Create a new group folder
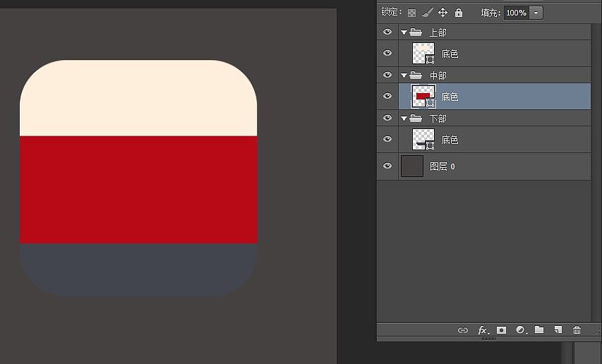Screen dimensions: 602x364 [x=539, y=329]
